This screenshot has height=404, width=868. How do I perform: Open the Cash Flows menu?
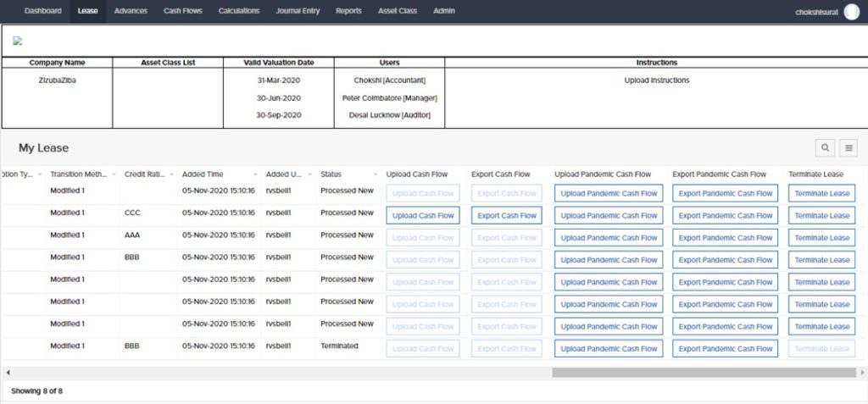[182, 11]
